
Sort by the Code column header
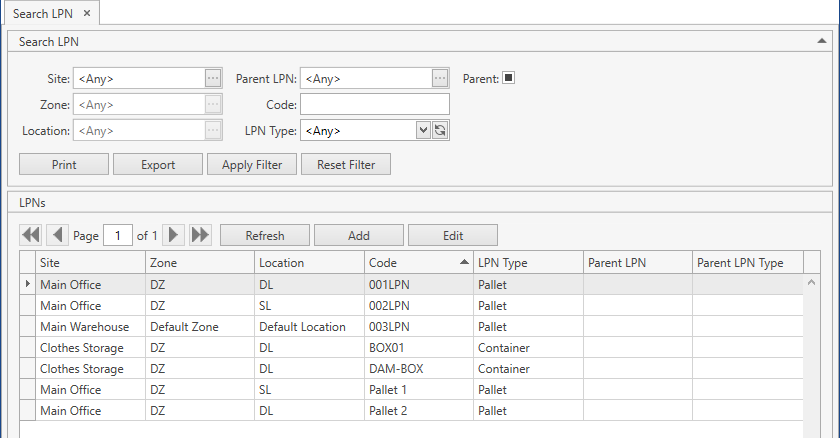(415, 263)
